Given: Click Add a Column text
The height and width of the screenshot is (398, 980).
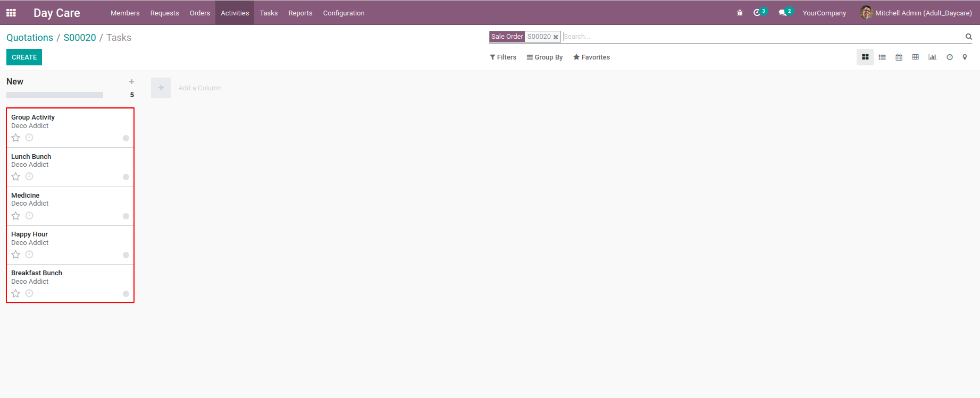Looking at the screenshot, I should click(x=200, y=88).
